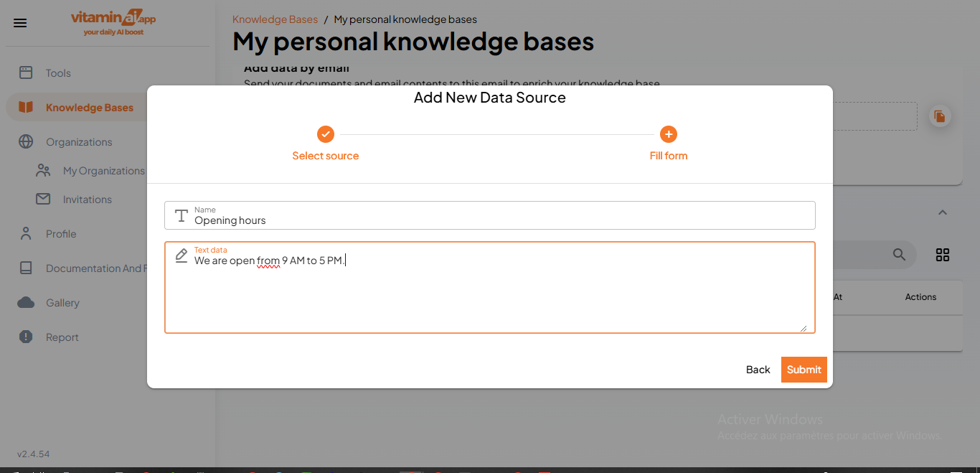Open the Report exclamation icon
The width and height of the screenshot is (980, 473).
click(x=26, y=337)
